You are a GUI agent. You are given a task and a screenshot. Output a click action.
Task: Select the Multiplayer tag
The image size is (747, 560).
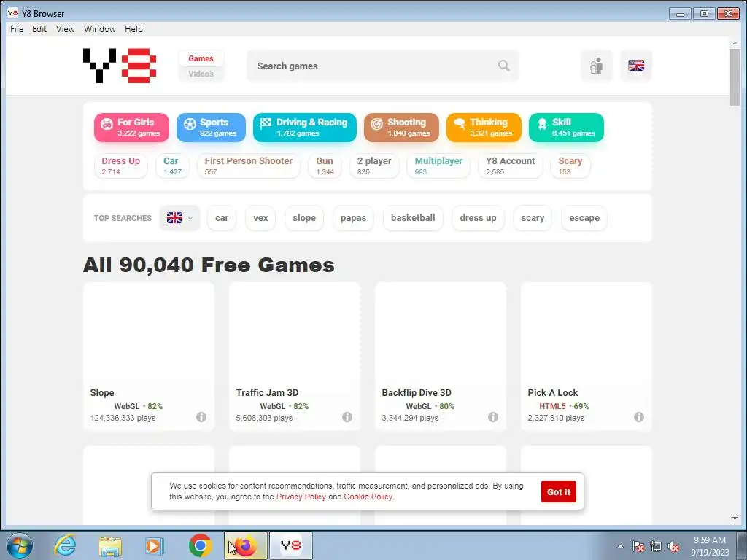(438, 166)
